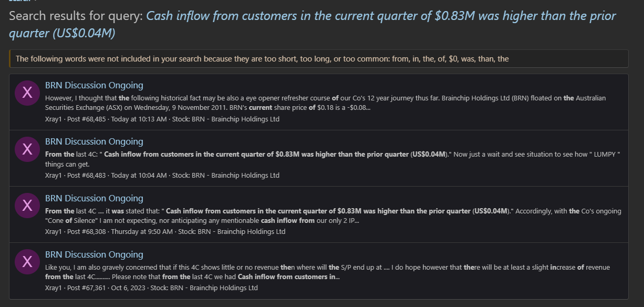644x307 pixels.
Task: Click Xray1's avatar on post #68,485
Action: pos(27,94)
